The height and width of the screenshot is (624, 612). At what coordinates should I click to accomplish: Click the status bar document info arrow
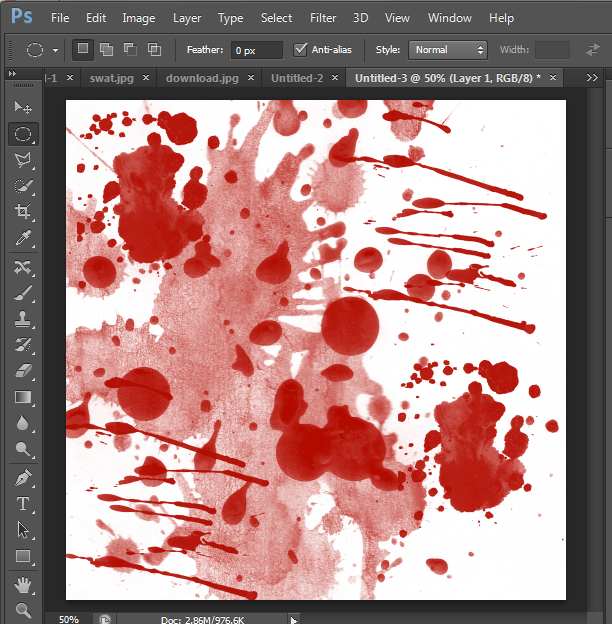point(293,619)
